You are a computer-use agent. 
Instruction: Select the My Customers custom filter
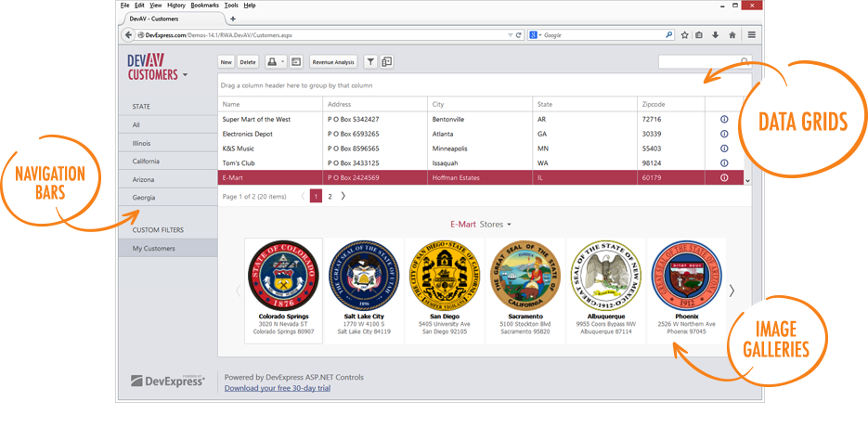click(168, 248)
